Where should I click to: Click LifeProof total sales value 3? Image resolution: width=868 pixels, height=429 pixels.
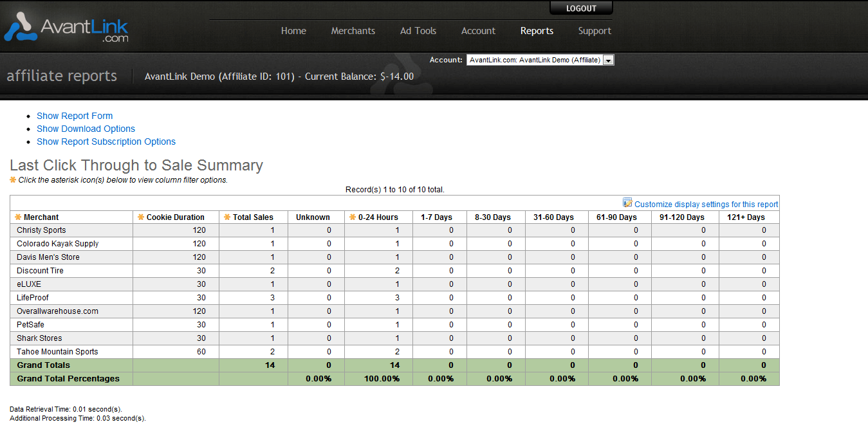click(272, 298)
